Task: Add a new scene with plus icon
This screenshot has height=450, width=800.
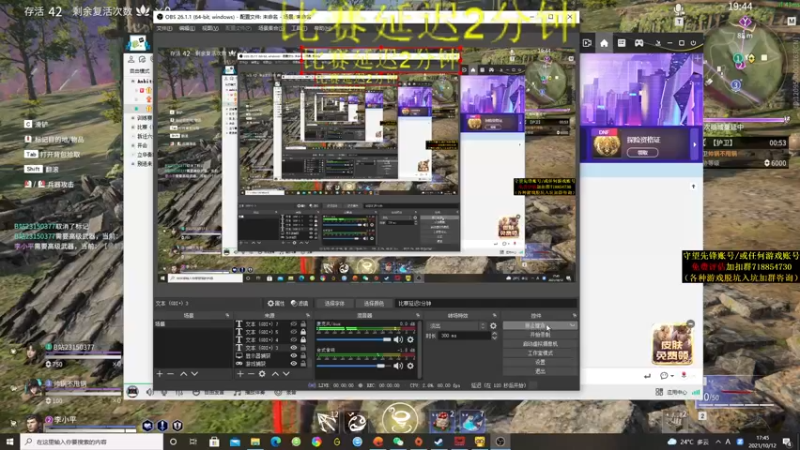Action: (160, 374)
